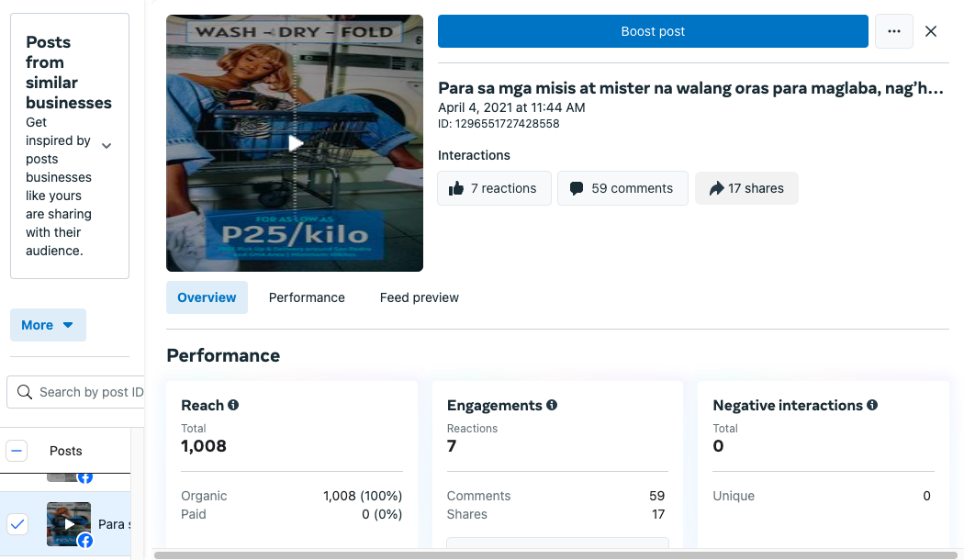Open the 7 reactions list
Screen dimensions: 964x560
click(494, 188)
